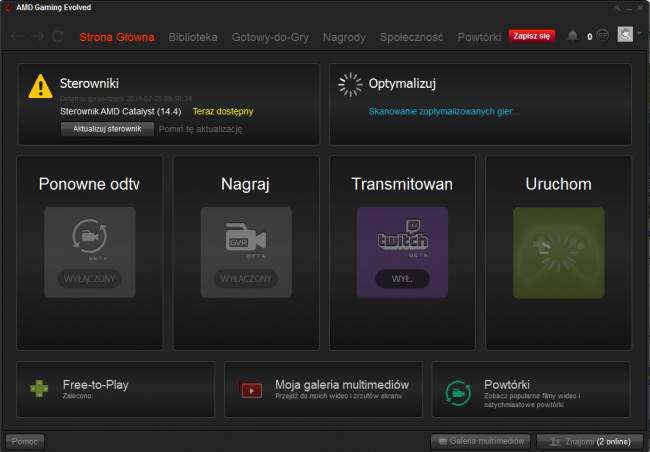The width and height of the screenshot is (650, 452).
Task: Open settings with the wrench icon
Action: coord(618,8)
